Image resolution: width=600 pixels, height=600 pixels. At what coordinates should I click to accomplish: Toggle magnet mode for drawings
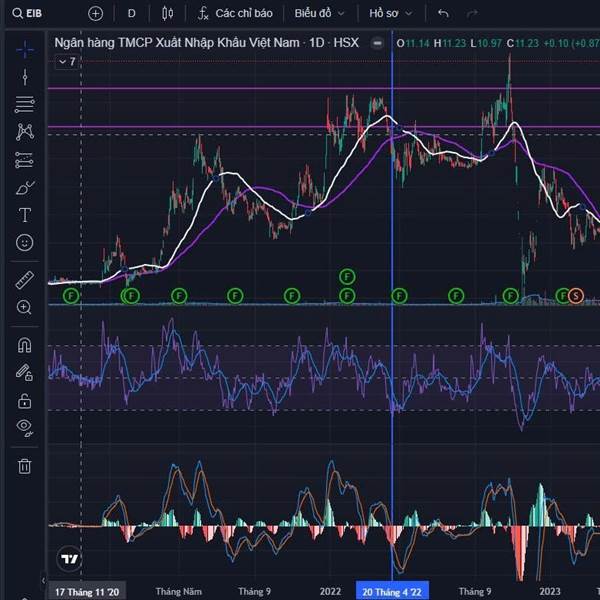click(x=24, y=345)
